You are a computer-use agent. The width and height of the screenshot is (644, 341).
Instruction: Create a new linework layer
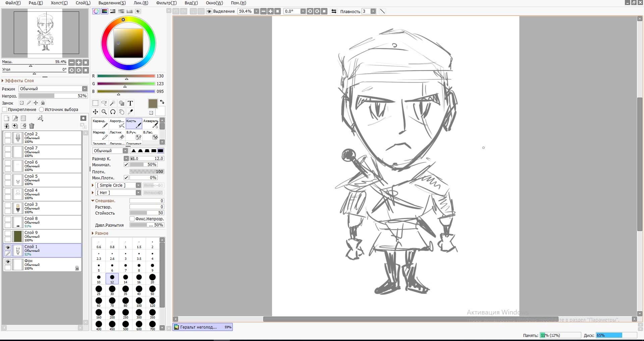tap(15, 118)
